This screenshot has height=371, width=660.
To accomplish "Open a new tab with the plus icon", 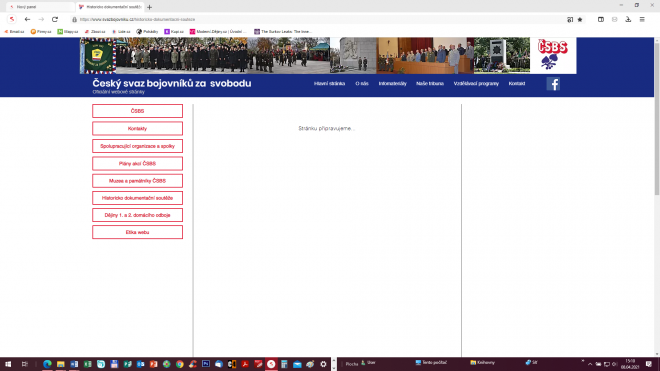I will [149, 7].
